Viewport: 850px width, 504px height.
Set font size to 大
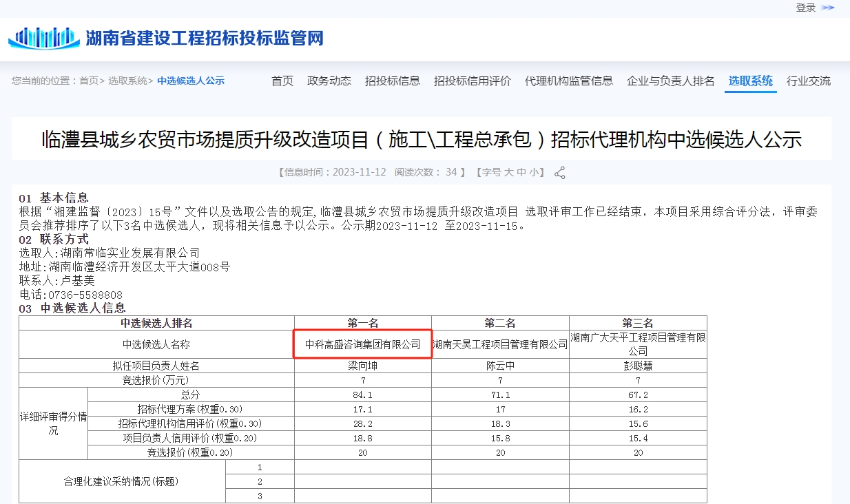tap(509, 172)
